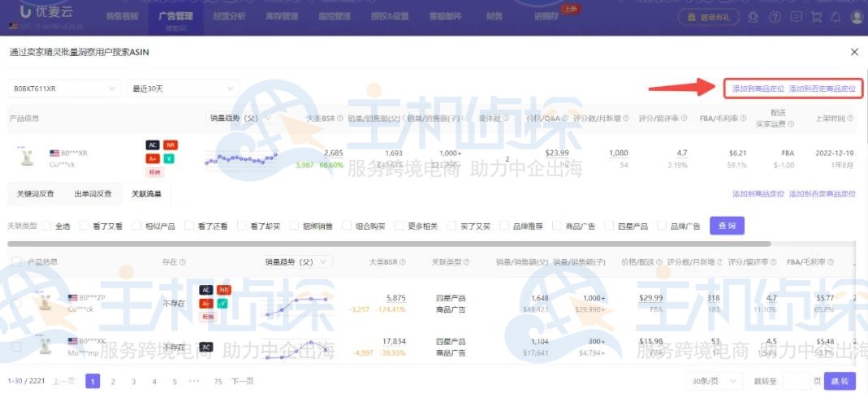
Task: Click the NR badge on the B0***XR product
Action: click(170, 145)
